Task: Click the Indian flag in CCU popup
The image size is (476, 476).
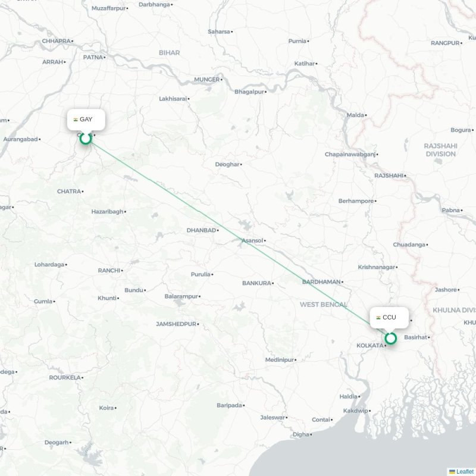Action: click(378, 318)
